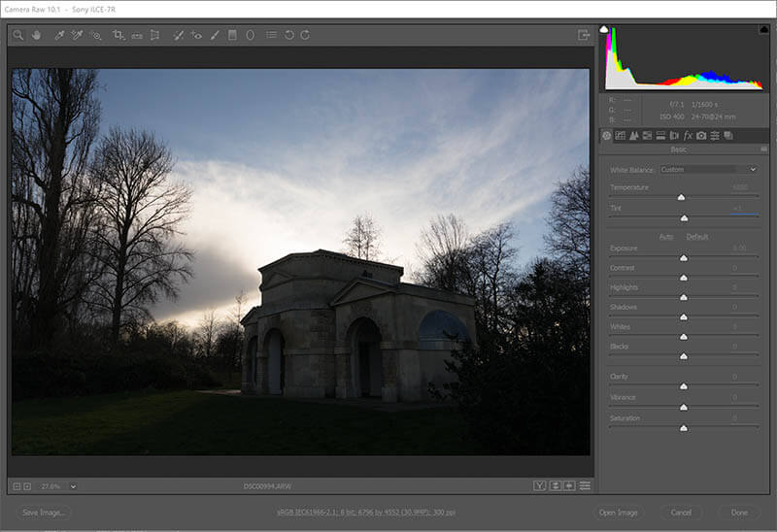Click the Done button
The height and width of the screenshot is (532, 777).
[x=739, y=513]
